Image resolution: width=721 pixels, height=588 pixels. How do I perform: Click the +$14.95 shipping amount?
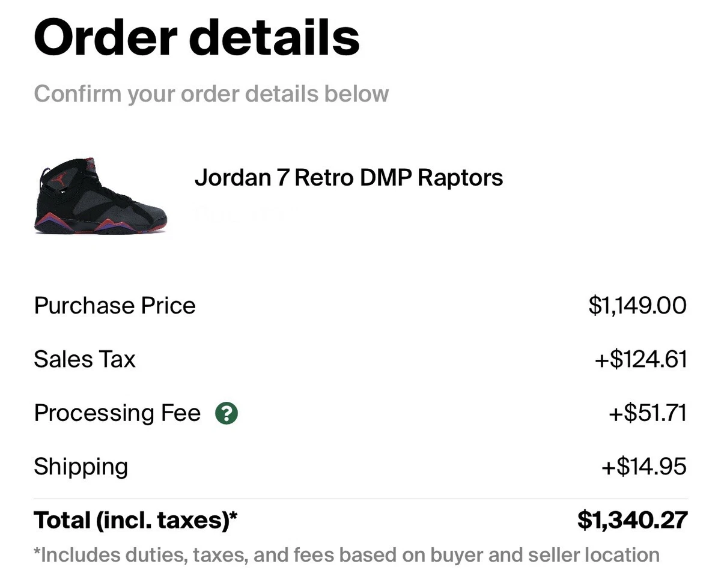644,467
